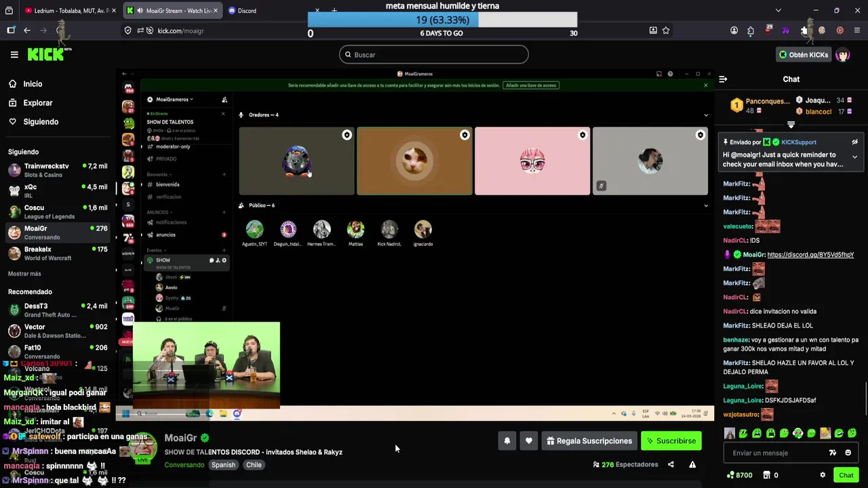Open Breakelx channel in sidebar
The height and width of the screenshot is (488, 868).
click(58, 253)
